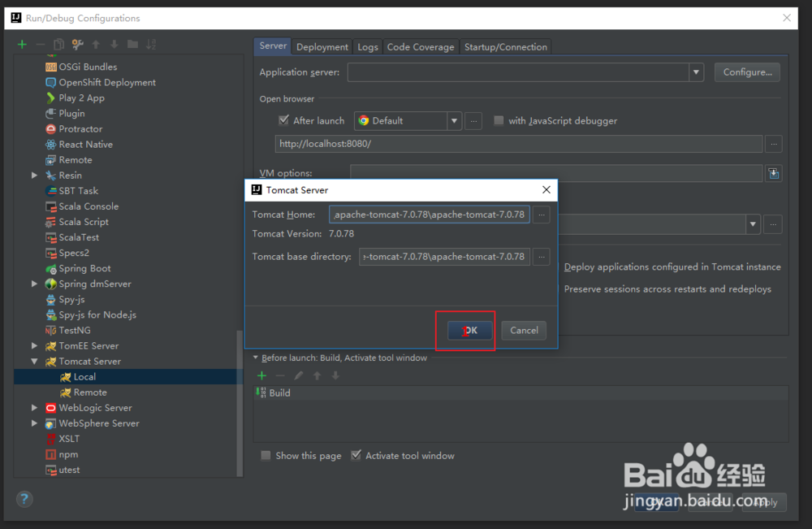Click OK in Tomcat Server dialog
812x529 pixels.
tap(469, 330)
